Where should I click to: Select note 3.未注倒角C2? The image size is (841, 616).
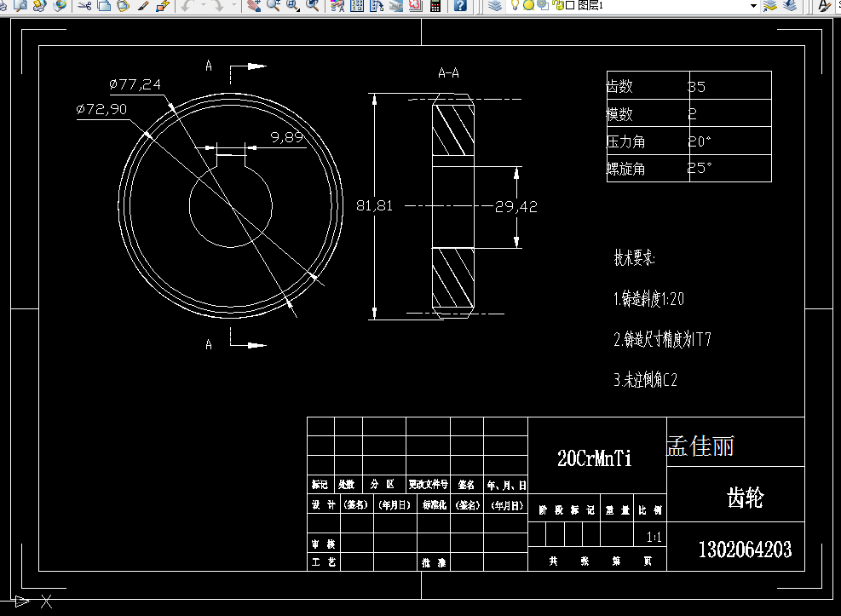pos(646,380)
